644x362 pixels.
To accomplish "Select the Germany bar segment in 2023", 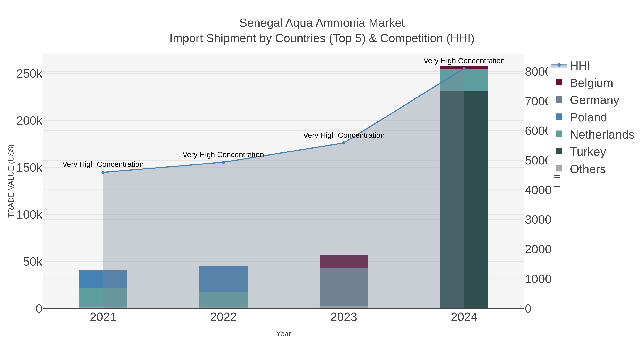I will [344, 287].
